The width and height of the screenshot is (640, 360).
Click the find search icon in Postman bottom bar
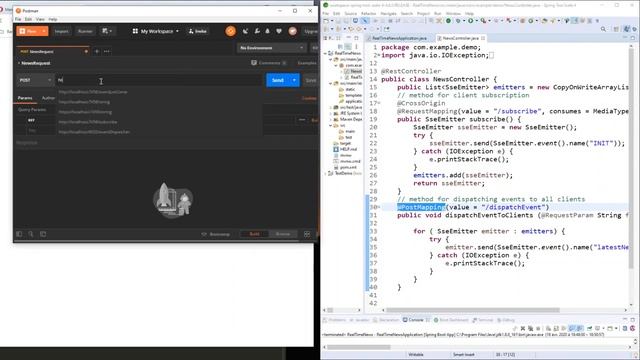coord(31,234)
